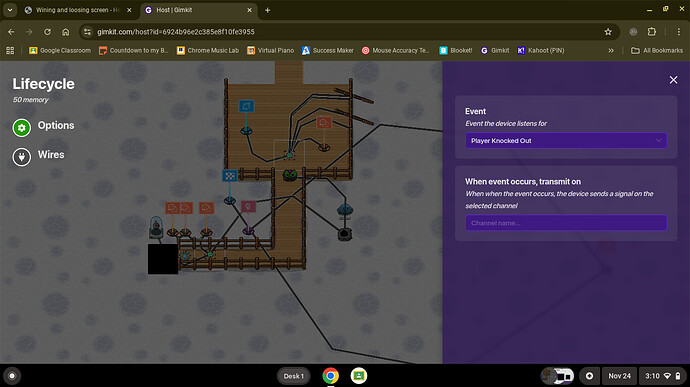Open the Blooket! bookmark
Viewport: 690px width, 387px height.
pyautogui.click(x=456, y=51)
